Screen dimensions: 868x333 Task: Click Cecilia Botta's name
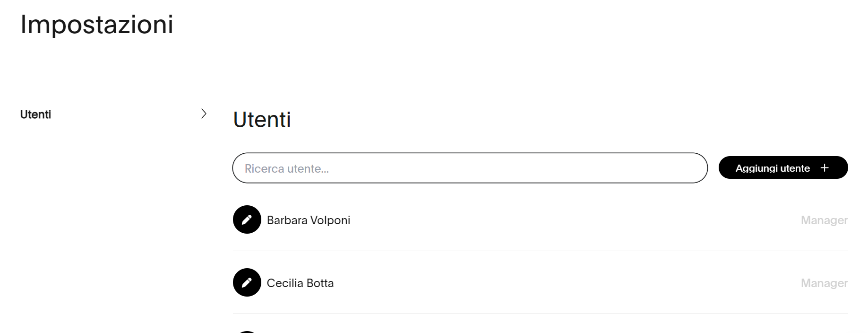pyautogui.click(x=300, y=283)
